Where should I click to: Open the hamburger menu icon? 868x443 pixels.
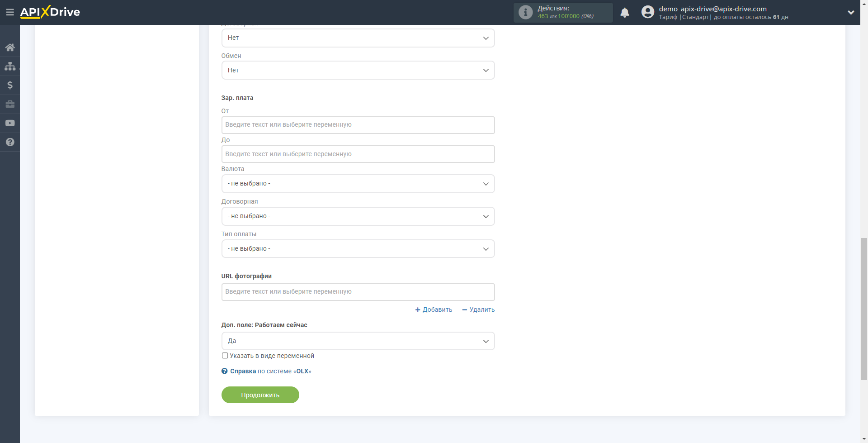10,12
